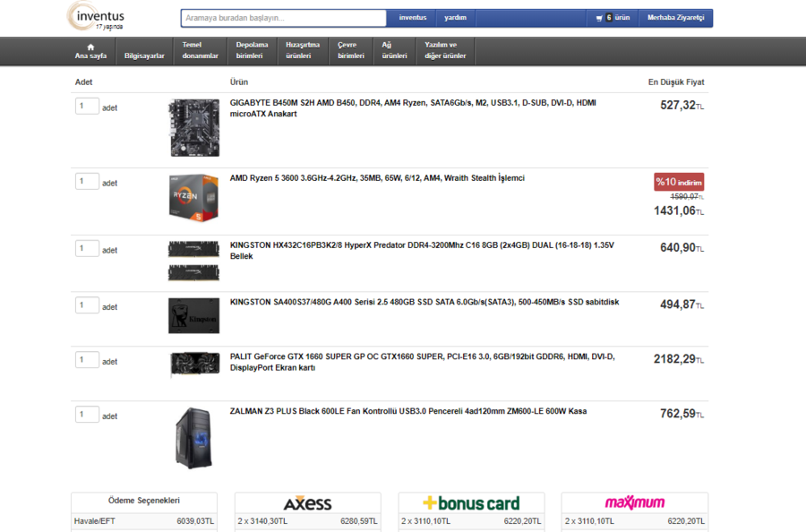The height and width of the screenshot is (532, 806).
Task: Focus the search box 'Aramaya buradan başlayın'
Action: click(283, 18)
